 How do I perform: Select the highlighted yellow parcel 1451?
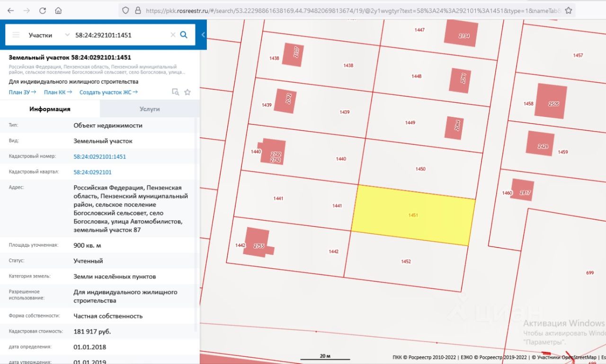click(413, 215)
